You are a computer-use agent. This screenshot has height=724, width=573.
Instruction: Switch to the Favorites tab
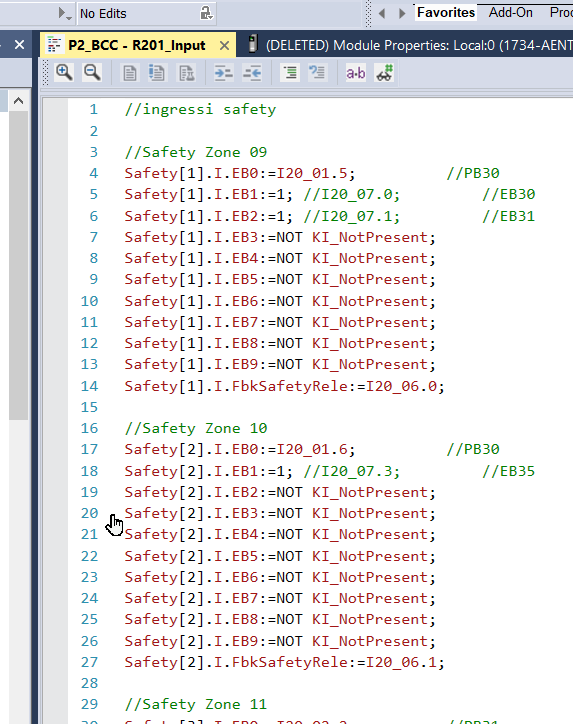click(x=446, y=12)
